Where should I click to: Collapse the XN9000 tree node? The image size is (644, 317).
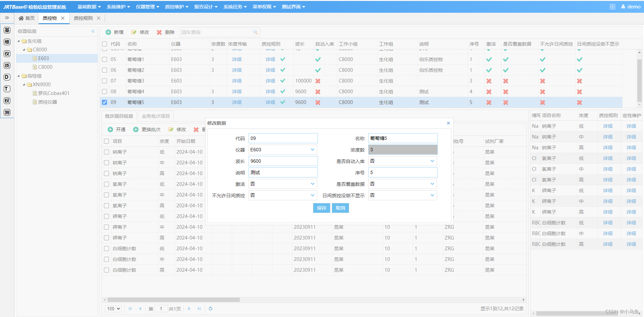pyautogui.click(x=24, y=85)
